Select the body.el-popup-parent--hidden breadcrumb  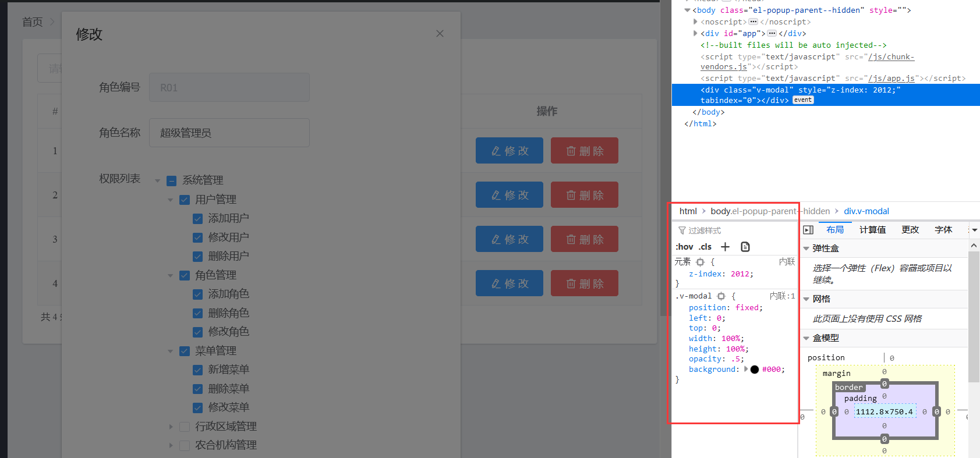(x=770, y=211)
